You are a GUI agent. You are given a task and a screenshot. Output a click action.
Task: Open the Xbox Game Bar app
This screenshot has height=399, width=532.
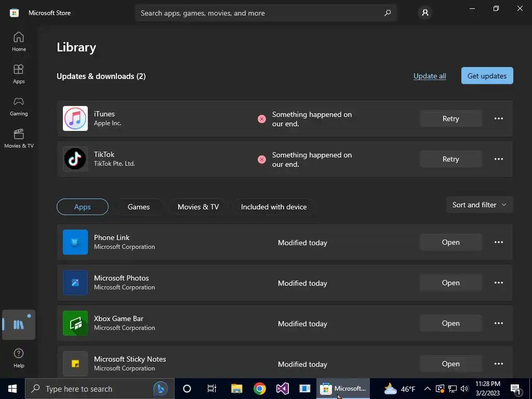450,323
